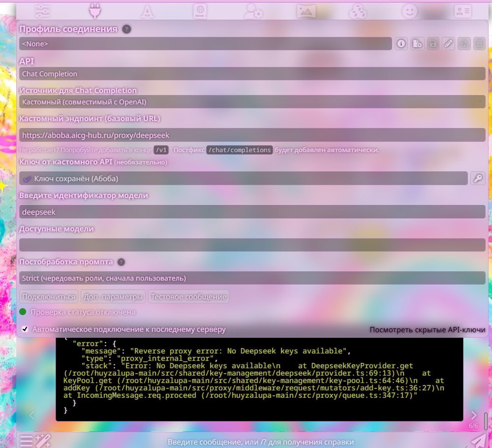Click the Подключиться button

tap(49, 297)
